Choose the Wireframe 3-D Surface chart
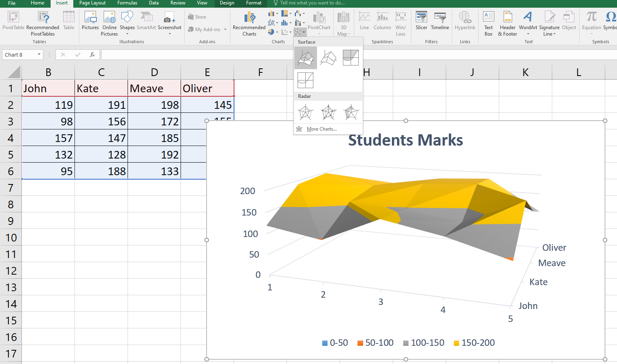The width and height of the screenshot is (617, 364). coord(328,58)
